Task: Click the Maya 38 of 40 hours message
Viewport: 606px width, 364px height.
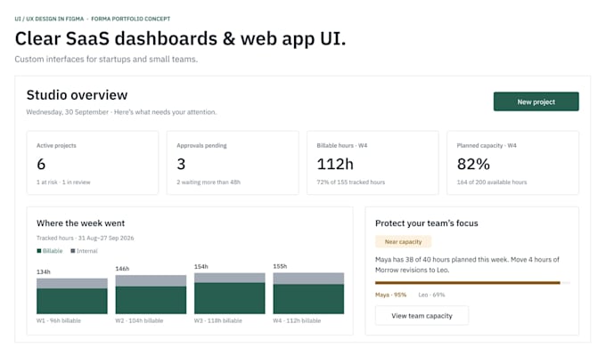Action: pyautogui.click(x=467, y=265)
